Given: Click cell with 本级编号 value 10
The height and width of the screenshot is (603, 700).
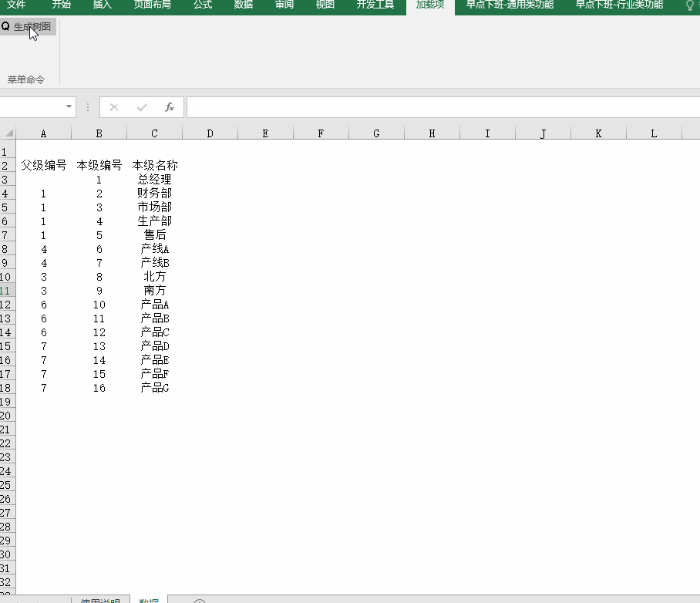Looking at the screenshot, I should 99,305.
